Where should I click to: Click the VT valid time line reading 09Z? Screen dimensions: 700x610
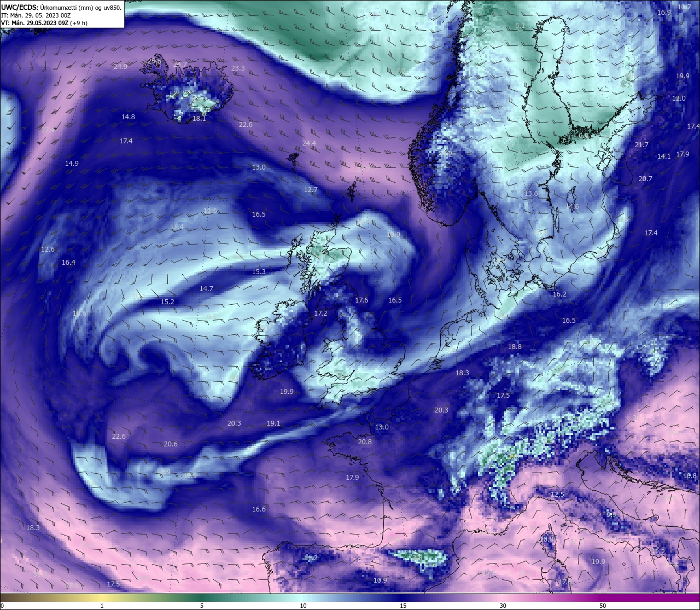(44, 23)
